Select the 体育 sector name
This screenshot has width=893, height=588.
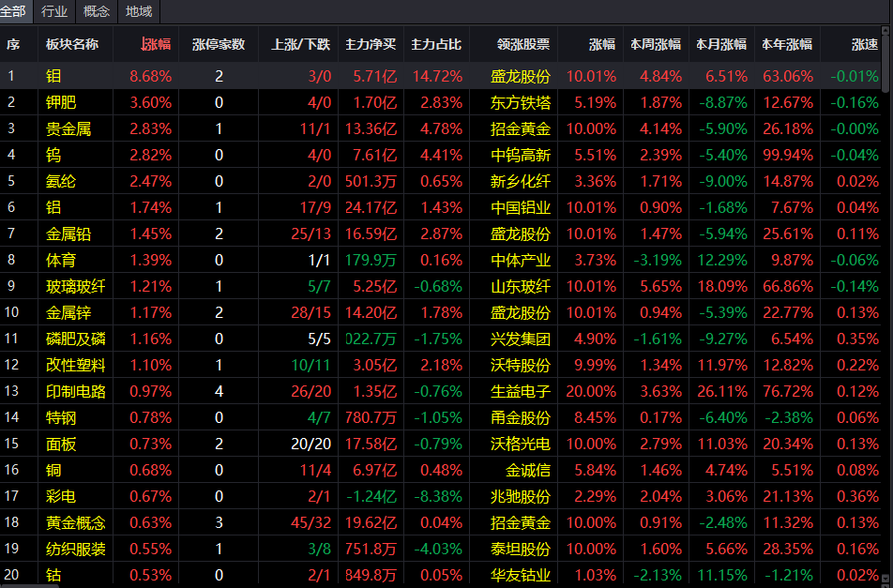coord(61,260)
